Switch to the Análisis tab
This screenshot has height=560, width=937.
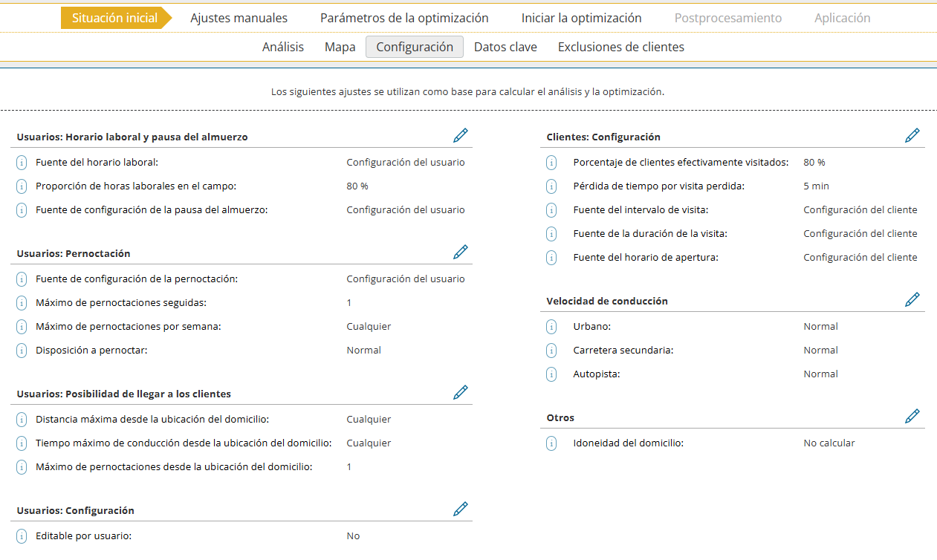click(283, 47)
